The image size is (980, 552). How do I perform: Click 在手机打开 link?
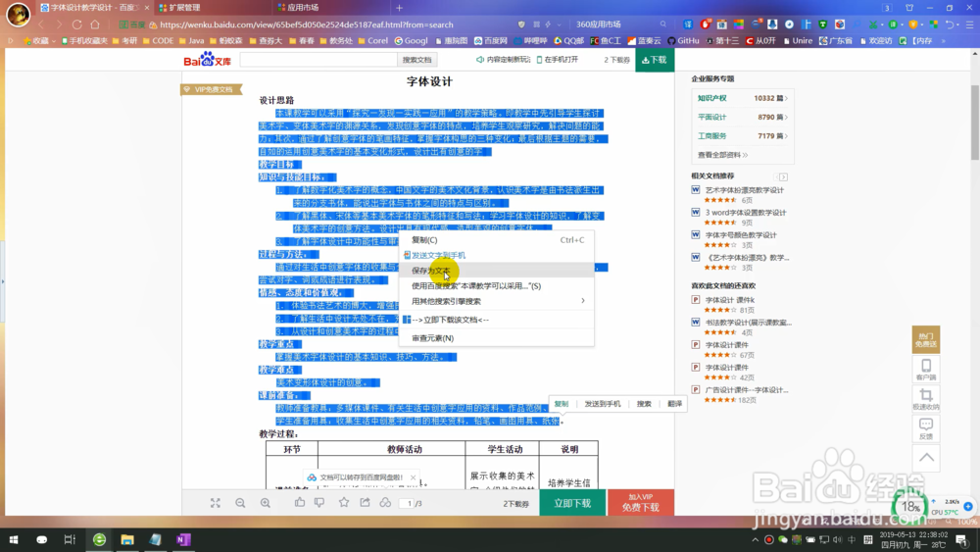tap(558, 60)
